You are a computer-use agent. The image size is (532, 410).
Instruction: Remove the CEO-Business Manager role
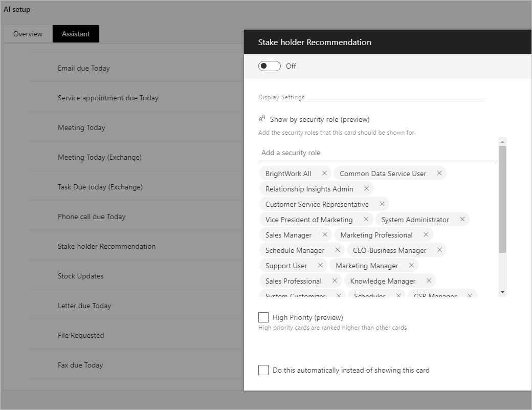pos(439,250)
